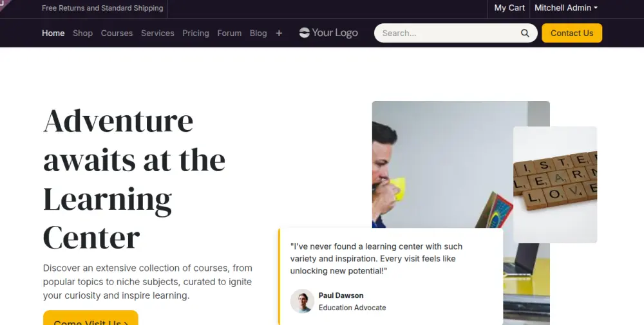Click the Contact Us button

pyautogui.click(x=571, y=33)
